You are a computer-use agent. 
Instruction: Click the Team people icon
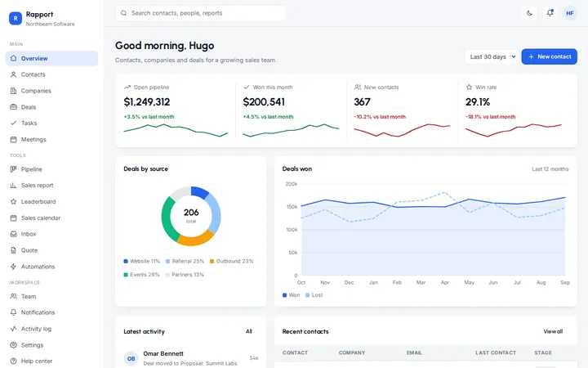(14, 296)
